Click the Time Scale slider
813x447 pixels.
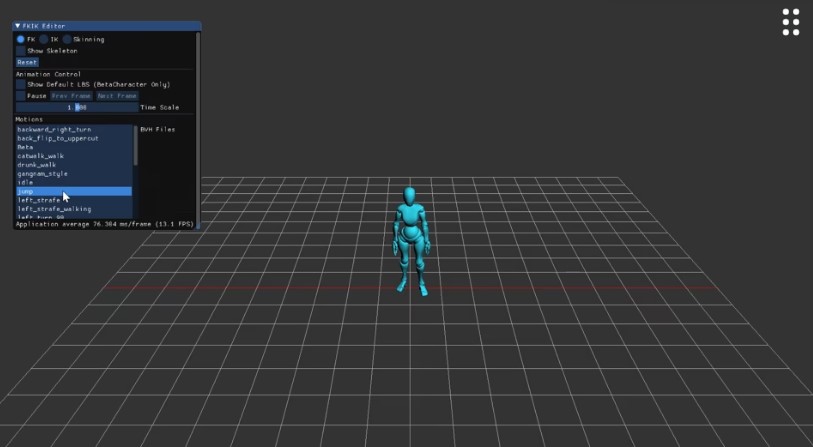click(x=76, y=107)
